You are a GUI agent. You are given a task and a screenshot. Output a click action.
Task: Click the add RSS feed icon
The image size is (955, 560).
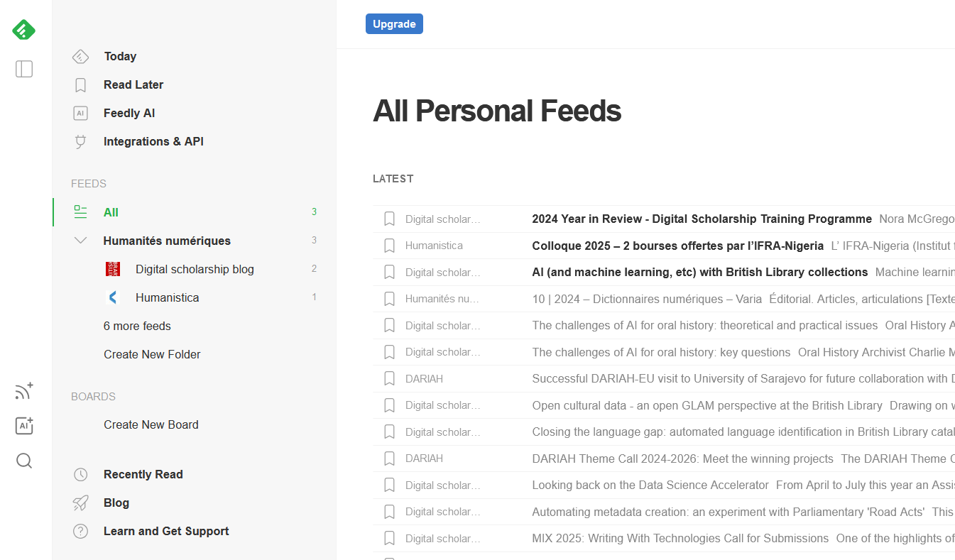[x=24, y=391]
